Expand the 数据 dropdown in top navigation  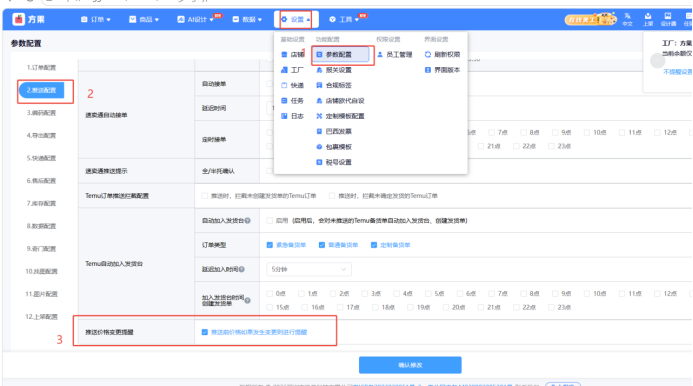pyautogui.click(x=247, y=19)
